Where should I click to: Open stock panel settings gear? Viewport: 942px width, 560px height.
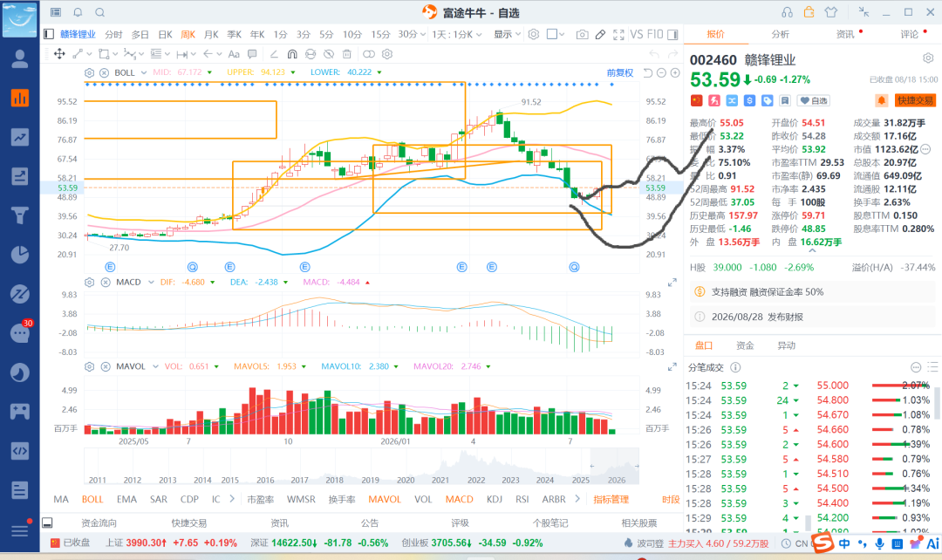928,58
